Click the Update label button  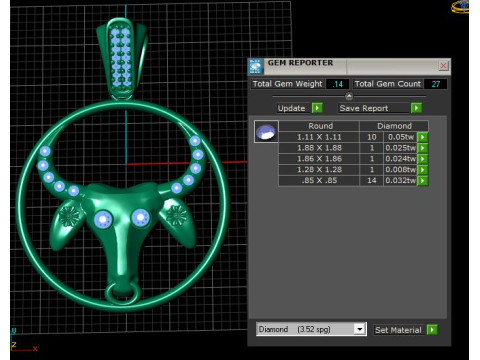291,108
